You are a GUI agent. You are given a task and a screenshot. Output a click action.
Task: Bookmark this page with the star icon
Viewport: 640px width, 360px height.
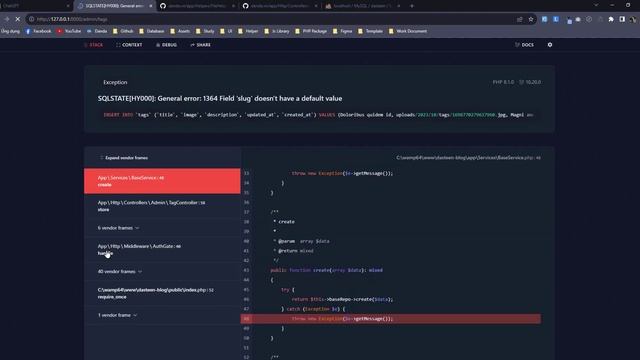coord(531,19)
